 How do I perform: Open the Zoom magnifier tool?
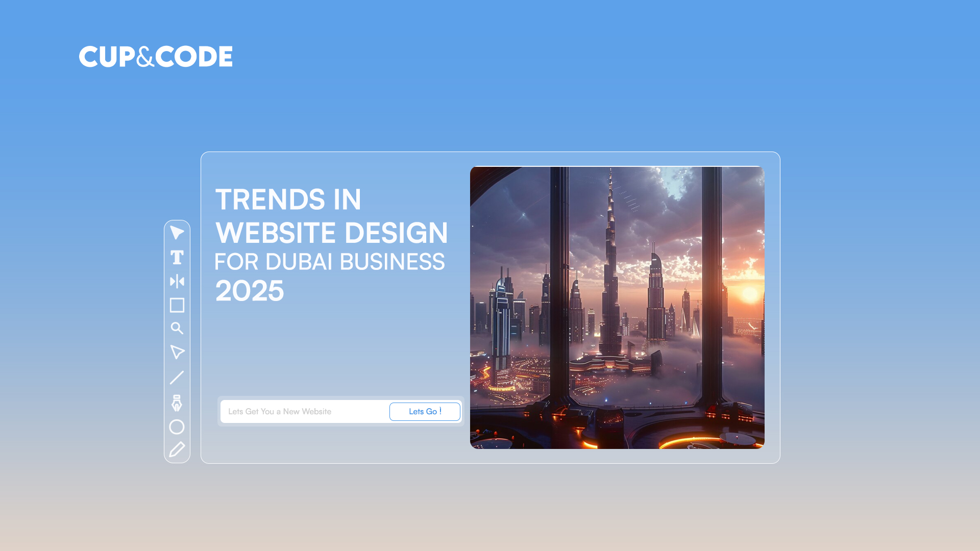point(177,329)
